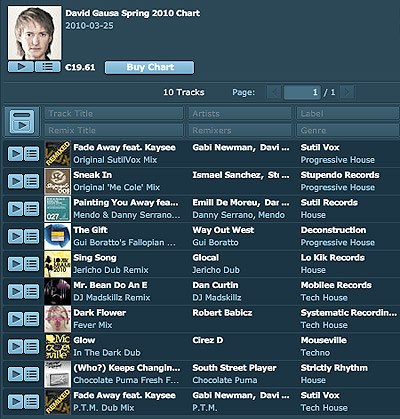Open the Sing Song cover art
Viewport: 400px width, 419px height.
(x=58, y=264)
